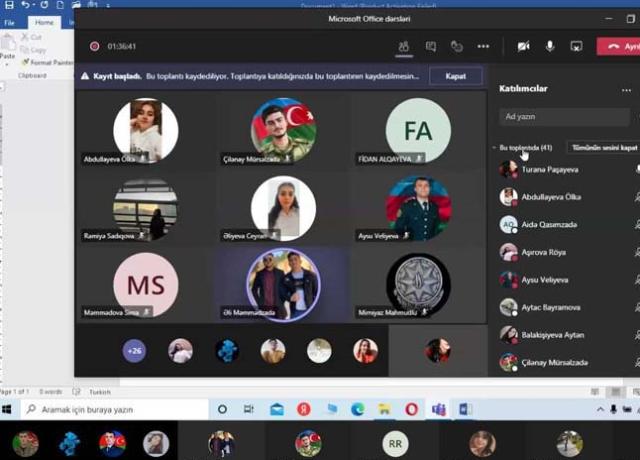Click the +26 overflow participants bubble

134,351
